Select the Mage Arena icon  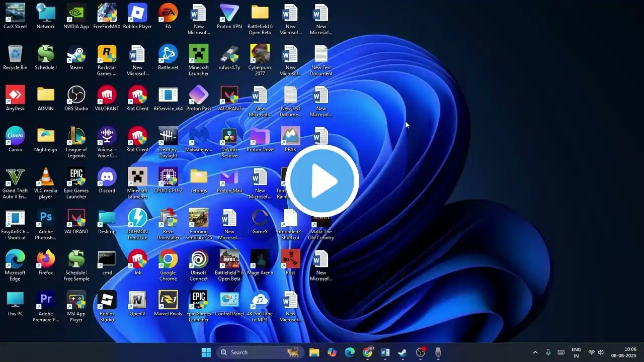260,262
